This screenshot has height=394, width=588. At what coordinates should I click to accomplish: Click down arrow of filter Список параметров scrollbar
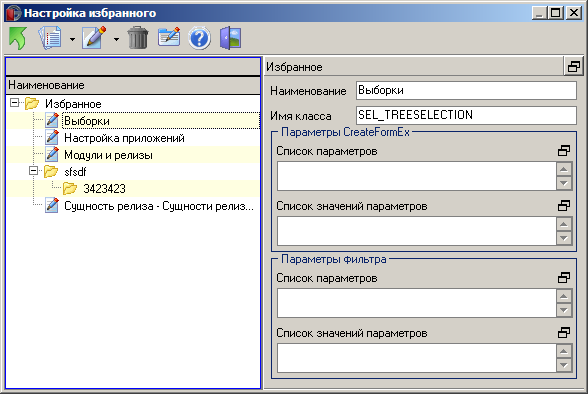564,310
